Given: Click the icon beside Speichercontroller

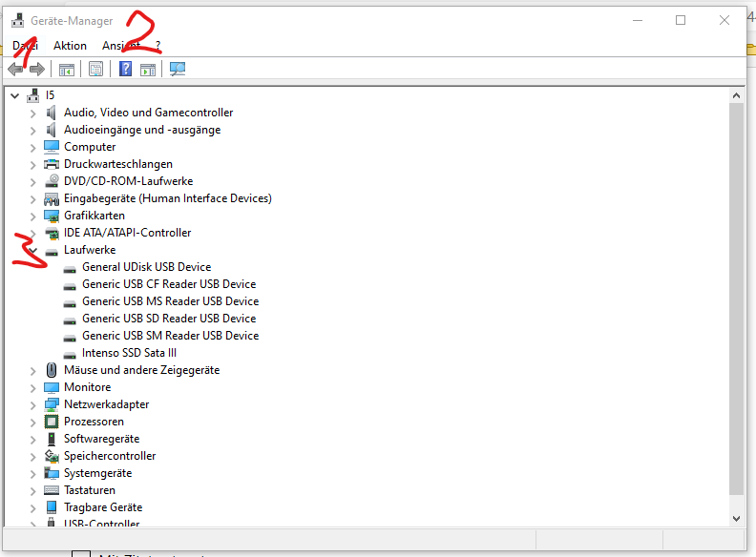Looking at the screenshot, I should pyautogui.click(x=52, y=456).
